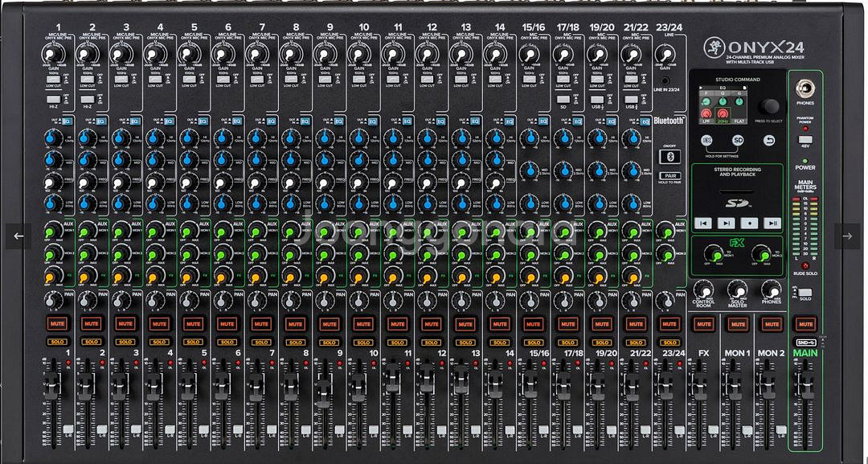Click the Phones level knob

[771, 289]
